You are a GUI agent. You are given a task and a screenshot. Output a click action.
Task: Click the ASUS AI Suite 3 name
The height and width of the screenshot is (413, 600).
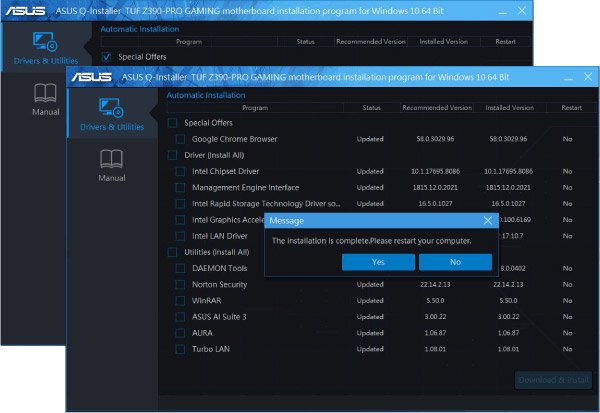tap(219, 317)
